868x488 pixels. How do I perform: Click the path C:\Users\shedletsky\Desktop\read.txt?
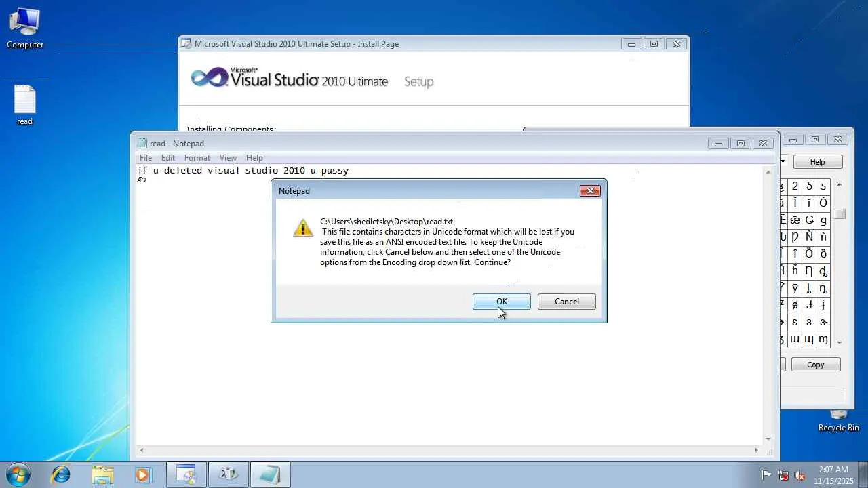click(x=387, y=222)
